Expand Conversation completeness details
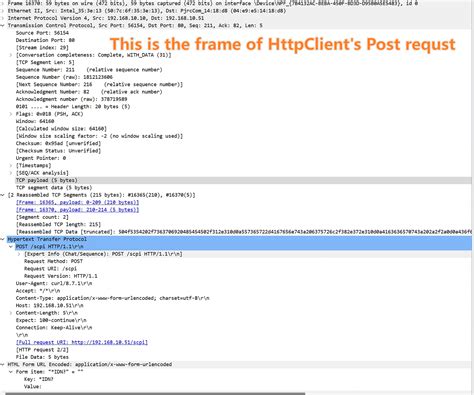The width and height of the screenshot is (474, 395). tap(11, 55)
